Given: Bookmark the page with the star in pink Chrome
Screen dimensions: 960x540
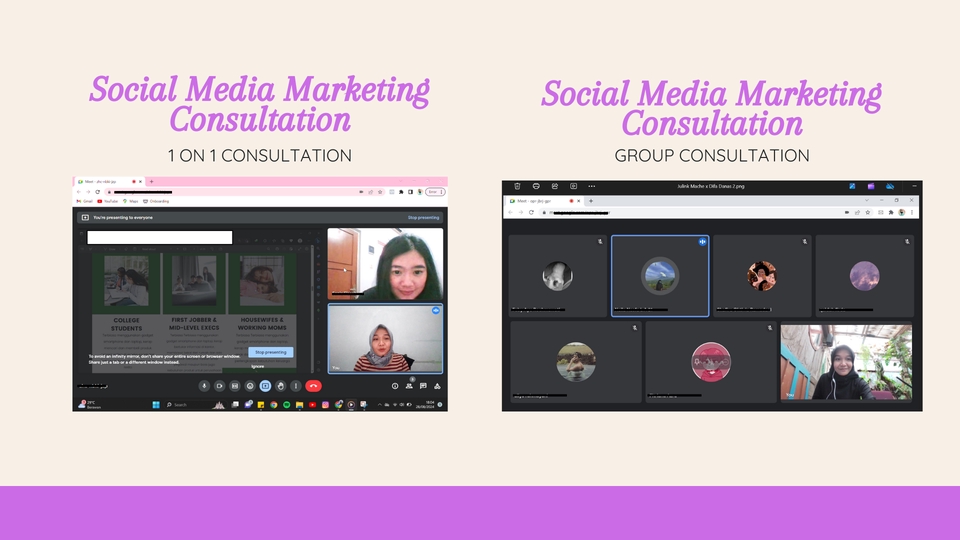Looking at the screenshot, I should (380, 192).
